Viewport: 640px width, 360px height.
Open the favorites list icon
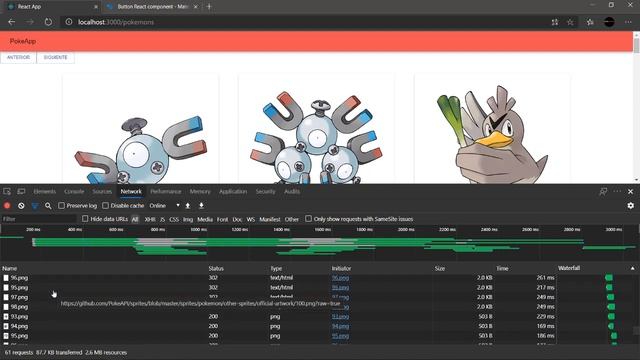coord(590,22)
